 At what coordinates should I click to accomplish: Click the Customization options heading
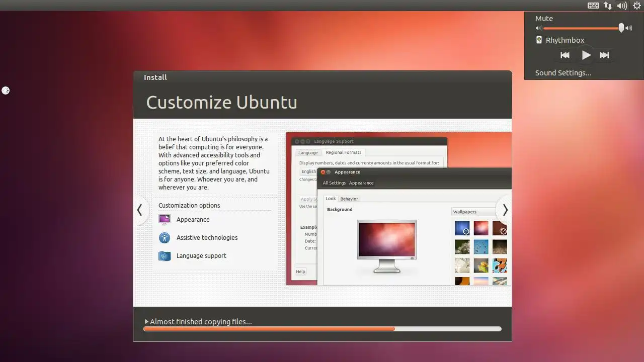pyautogui.click(x=189, y=205)
